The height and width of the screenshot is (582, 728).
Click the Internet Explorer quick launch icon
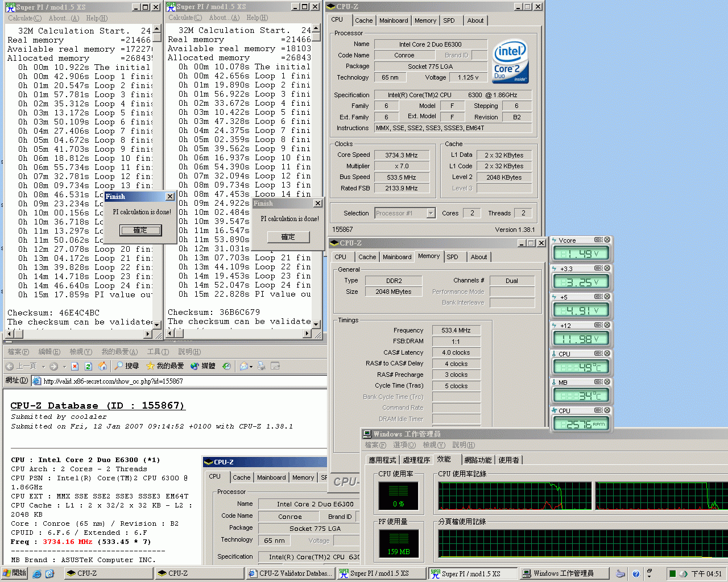[x=37, y=574]
